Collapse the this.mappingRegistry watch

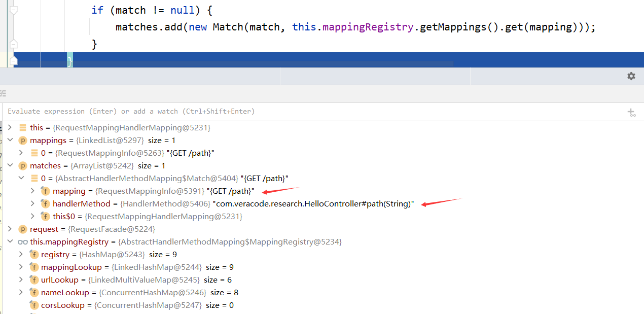(10, 241)
